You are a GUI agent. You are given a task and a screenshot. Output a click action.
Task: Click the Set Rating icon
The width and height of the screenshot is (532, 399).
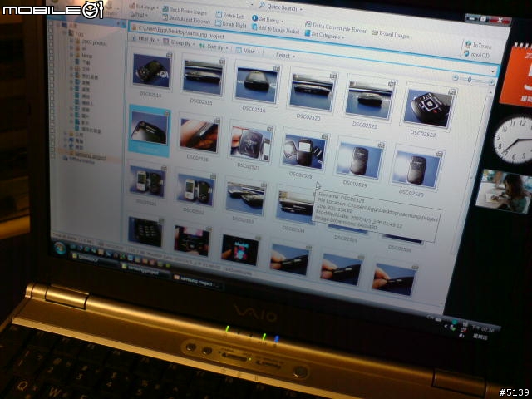pyautogui.click(x=255, y=18)
